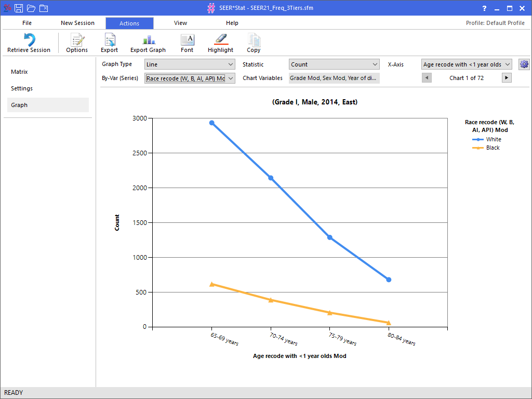Open the Options toolbar icon

[77, 41]
